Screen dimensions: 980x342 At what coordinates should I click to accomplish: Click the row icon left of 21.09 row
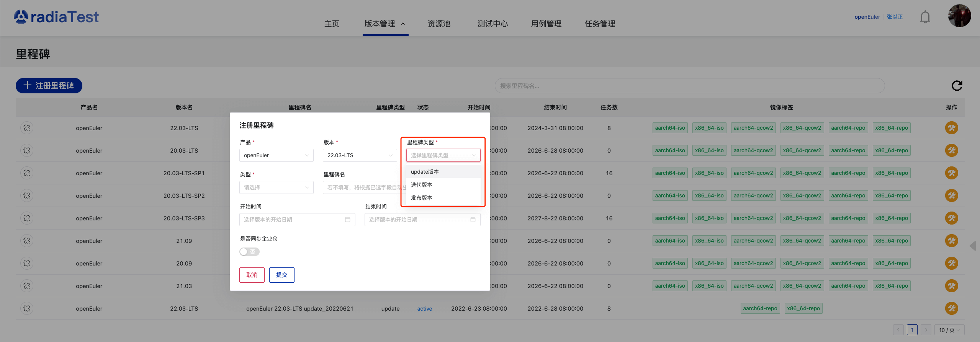27,241
